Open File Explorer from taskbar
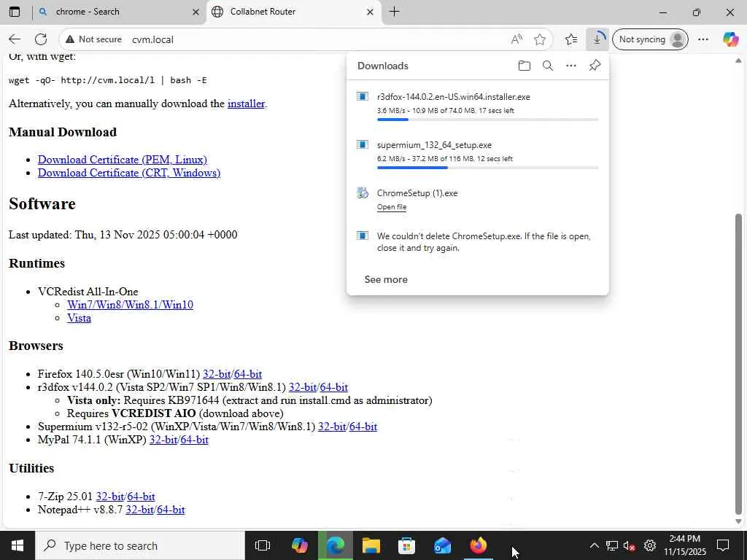Viewport: 747px width, 560px height. tap(371, 545)
